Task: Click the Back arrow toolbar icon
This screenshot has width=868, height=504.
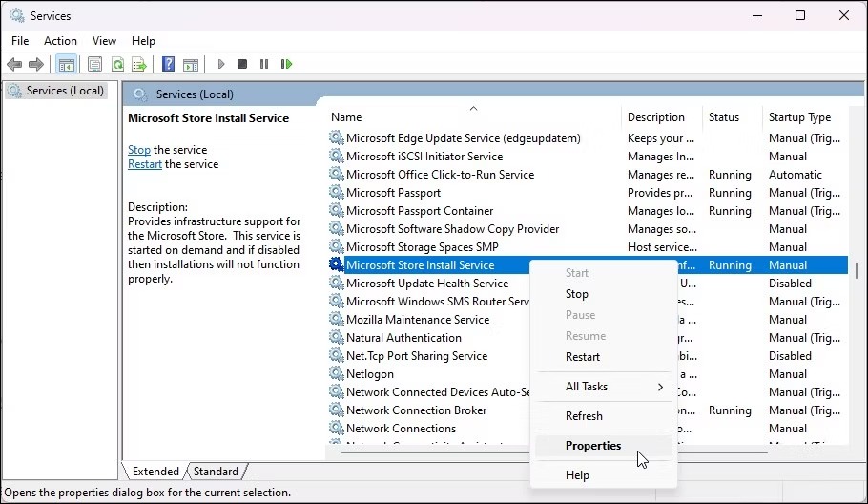Action: 14,64
